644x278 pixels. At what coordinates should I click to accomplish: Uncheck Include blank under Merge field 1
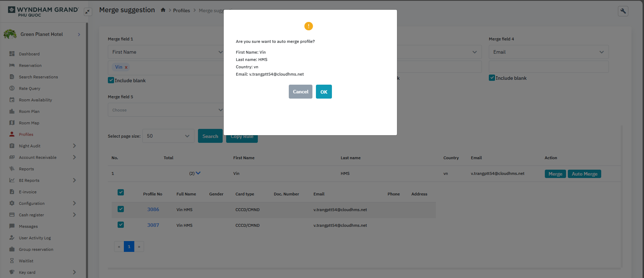111,80
